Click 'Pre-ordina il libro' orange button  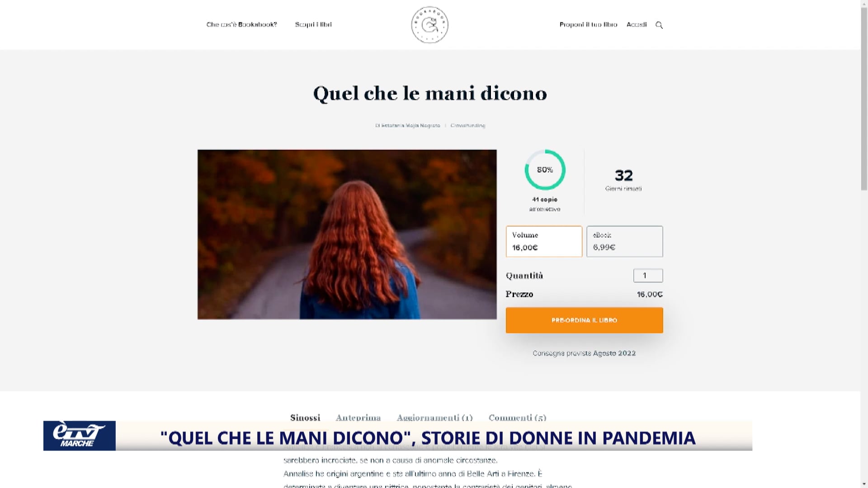[584, 320]
